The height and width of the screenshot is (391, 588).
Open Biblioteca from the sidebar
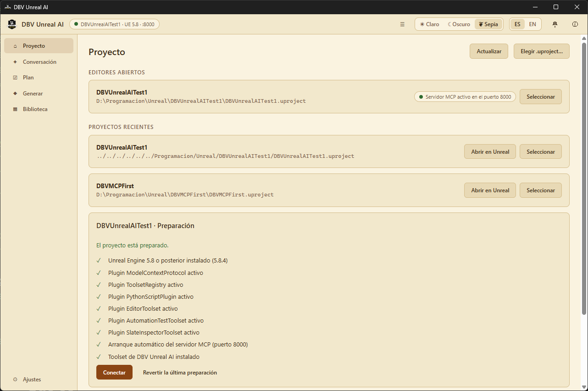pyautogui.click(x=39, y=109)
